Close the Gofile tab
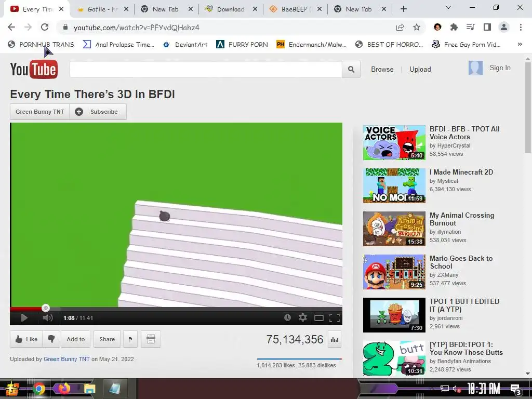Screen dimensions: 532x399 coord(126,9)
